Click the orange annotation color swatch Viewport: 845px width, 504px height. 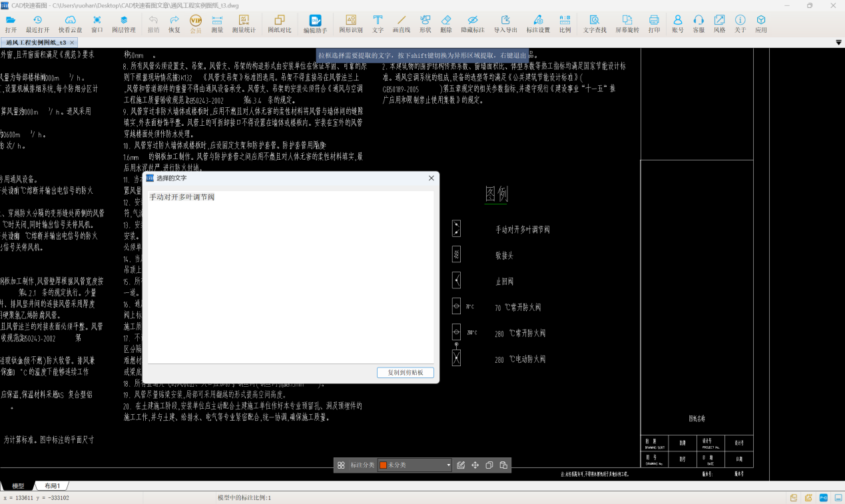pyautogui.click(x=383, y=465)
